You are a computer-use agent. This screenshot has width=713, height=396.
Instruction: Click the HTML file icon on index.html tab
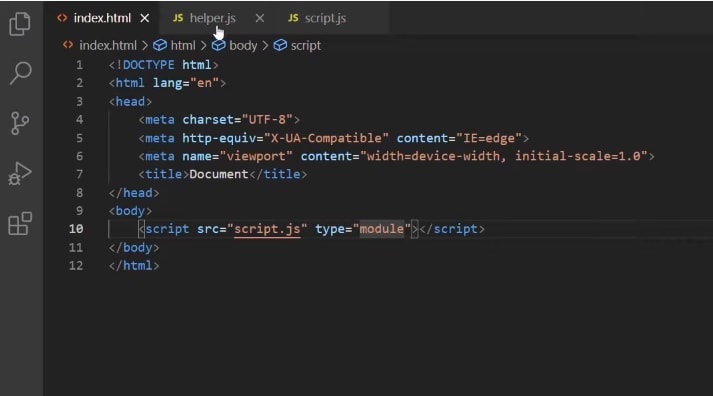click(62, 18)
